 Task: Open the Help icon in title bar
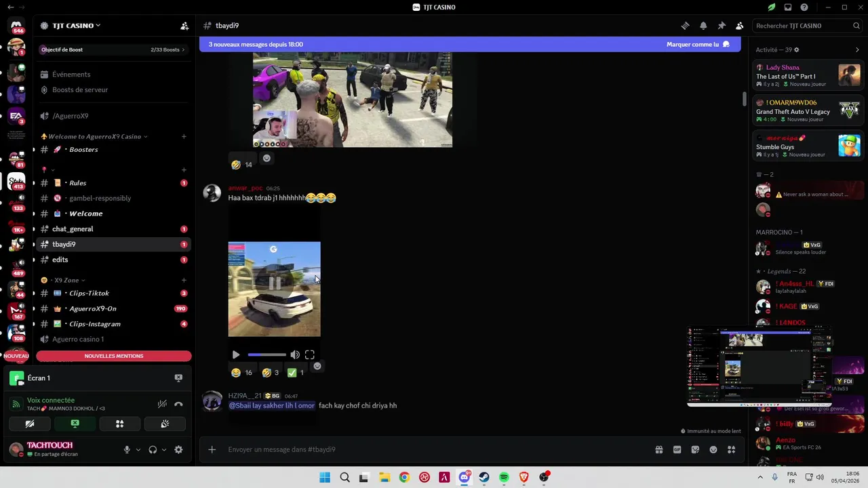(x=804, y=7)
